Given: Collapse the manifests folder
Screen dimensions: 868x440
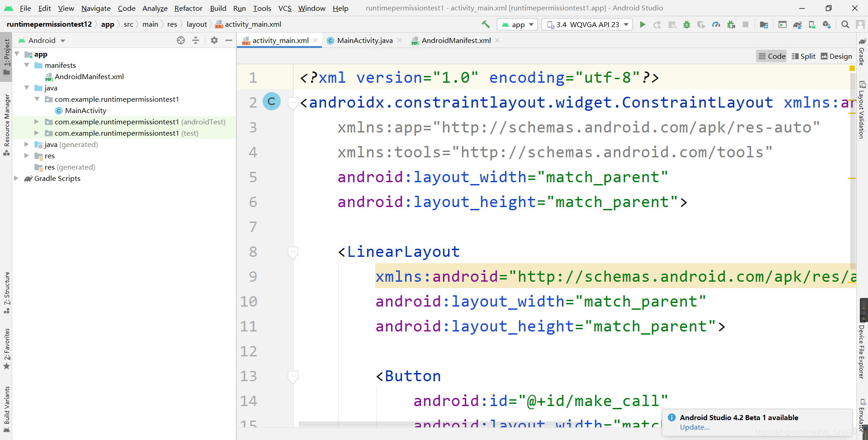Looking at the screenshot, I should pyautogui.click(x=27, y=65).
